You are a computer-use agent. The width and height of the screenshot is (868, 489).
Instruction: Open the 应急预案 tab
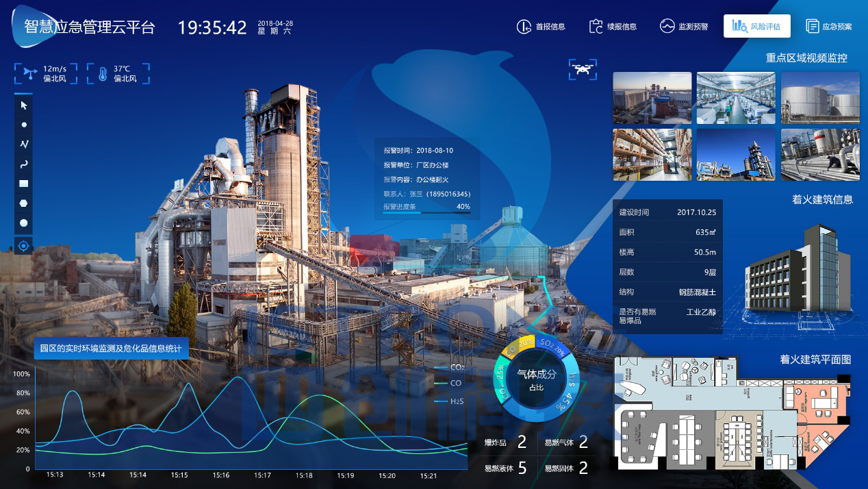[x=829, y=27]
